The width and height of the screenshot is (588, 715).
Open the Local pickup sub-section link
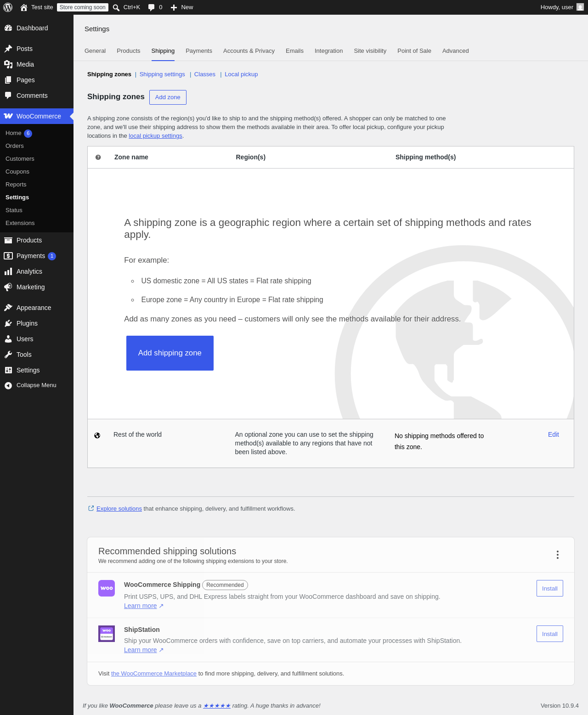pyautogui.click(x=241, y=74)
